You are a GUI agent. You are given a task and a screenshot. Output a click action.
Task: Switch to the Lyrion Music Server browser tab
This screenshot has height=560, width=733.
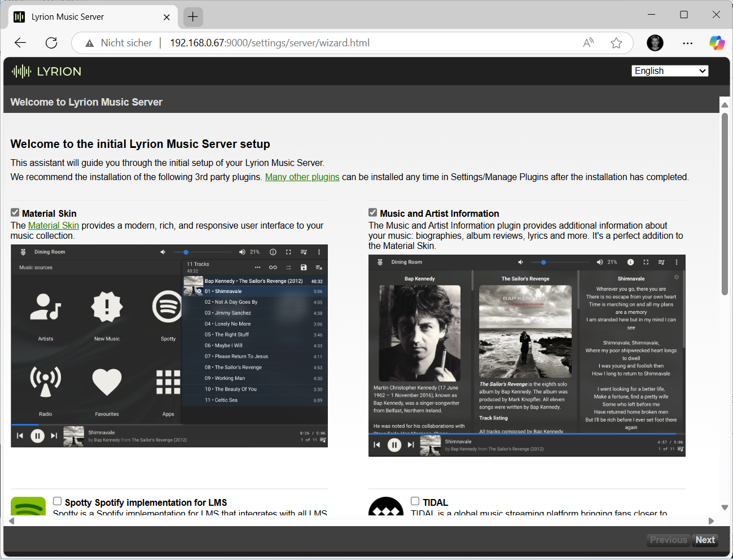[93, 17]
